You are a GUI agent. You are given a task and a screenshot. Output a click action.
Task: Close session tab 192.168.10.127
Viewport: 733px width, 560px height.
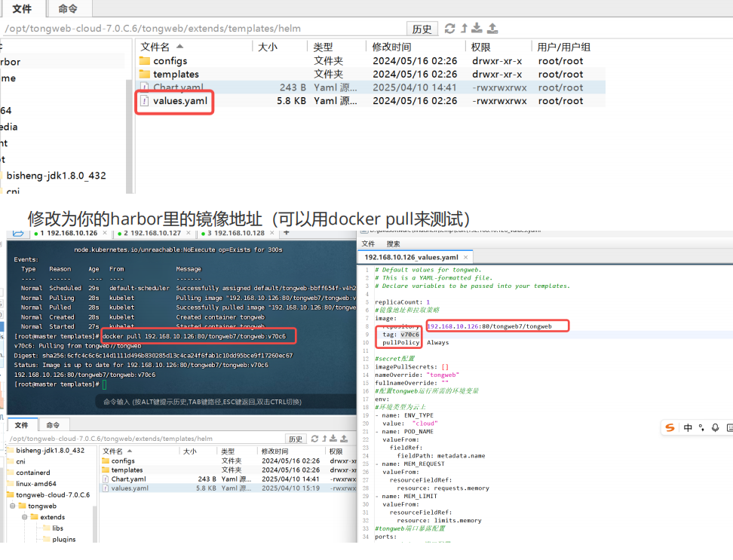pyautogui.click(x=189, y=233)
